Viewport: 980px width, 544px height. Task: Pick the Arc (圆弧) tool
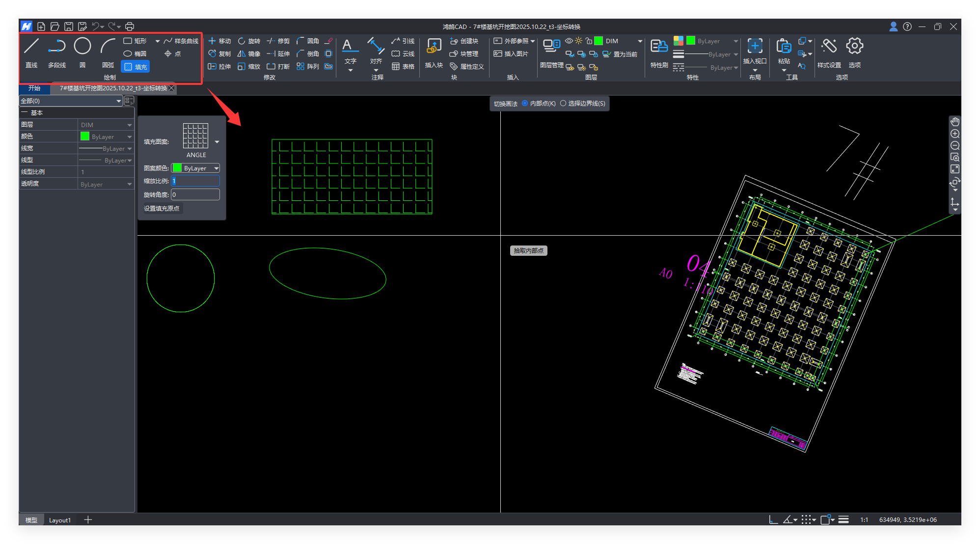tap(108, 47)
